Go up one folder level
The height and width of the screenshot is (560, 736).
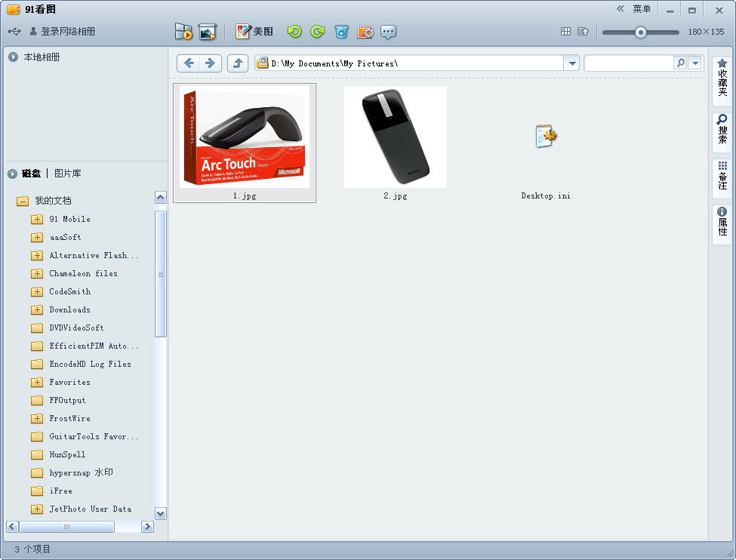pyautogui.click(x=238, y=63)
